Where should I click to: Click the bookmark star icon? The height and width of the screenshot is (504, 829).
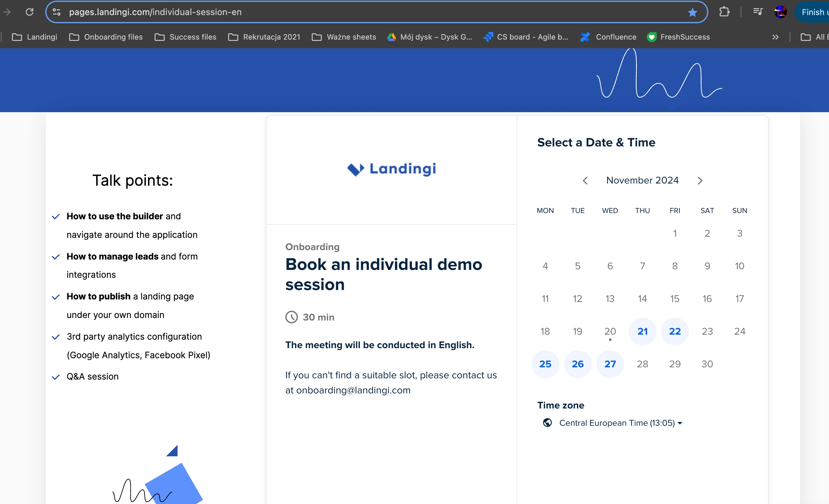coord(692,13)
